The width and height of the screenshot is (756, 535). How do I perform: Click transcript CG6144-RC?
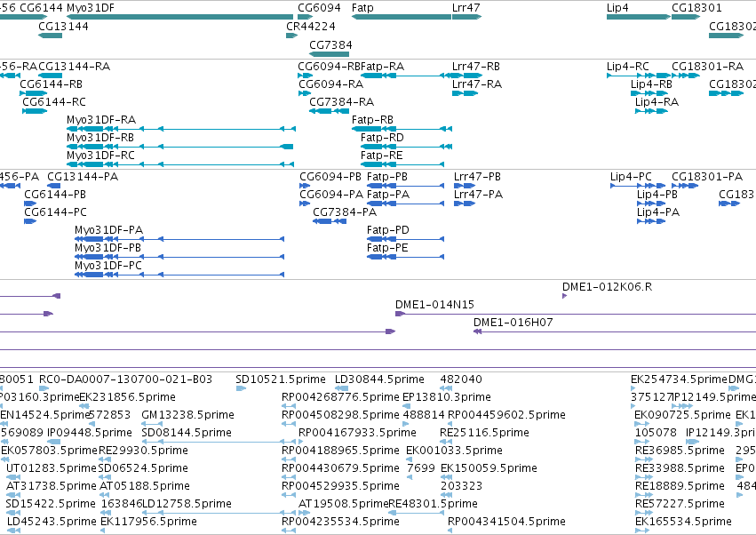pyautogui.click(x=35, y=111)
